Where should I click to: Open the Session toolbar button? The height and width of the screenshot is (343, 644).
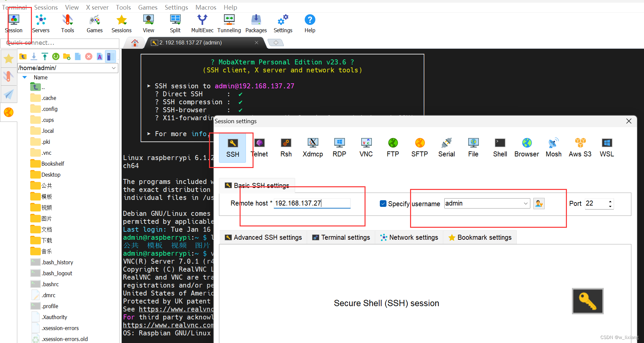[x=14, y=24]
